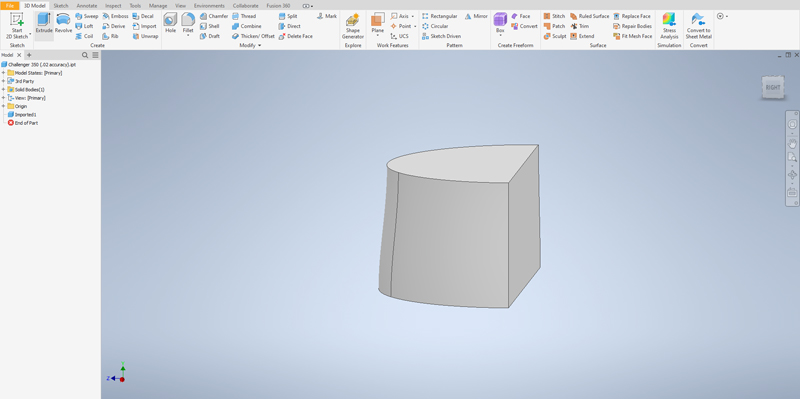Create a work Plane

click(378, 23)
